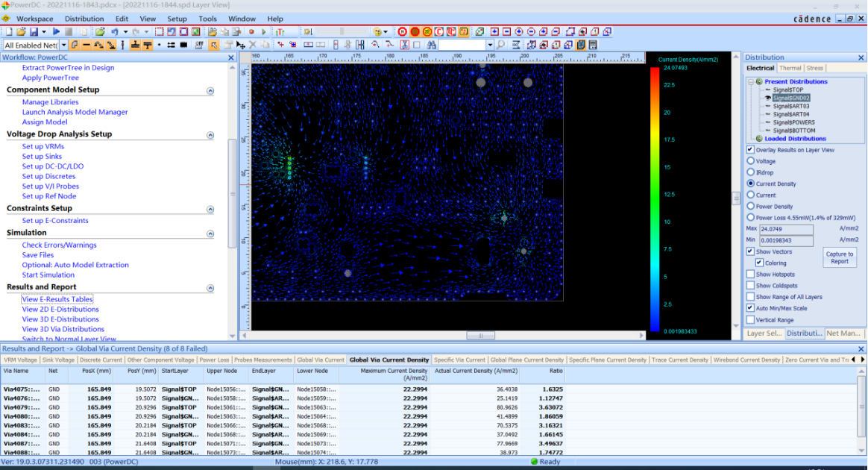Image resolution: width=868 pixels, height=470 pixels.
Task: Collapse the Simulation section chevron
Action: click(x=210, y=233)
